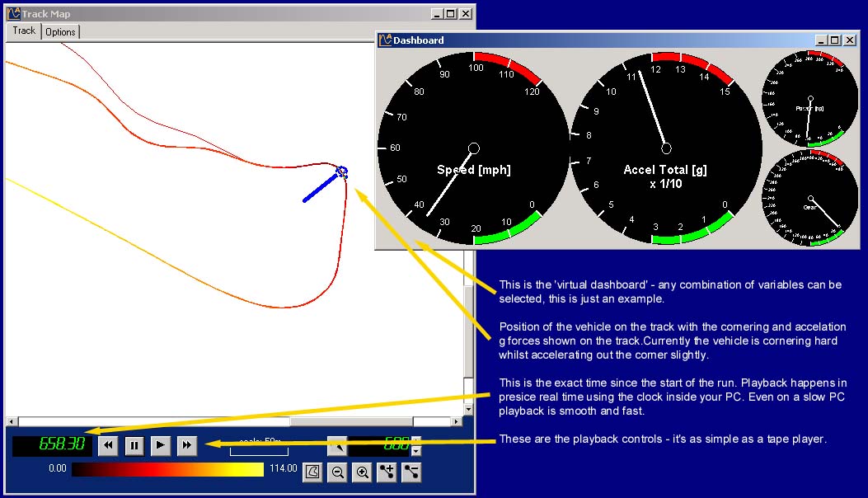
Task: Click the track outline view icon
Action: click(312, 472)
